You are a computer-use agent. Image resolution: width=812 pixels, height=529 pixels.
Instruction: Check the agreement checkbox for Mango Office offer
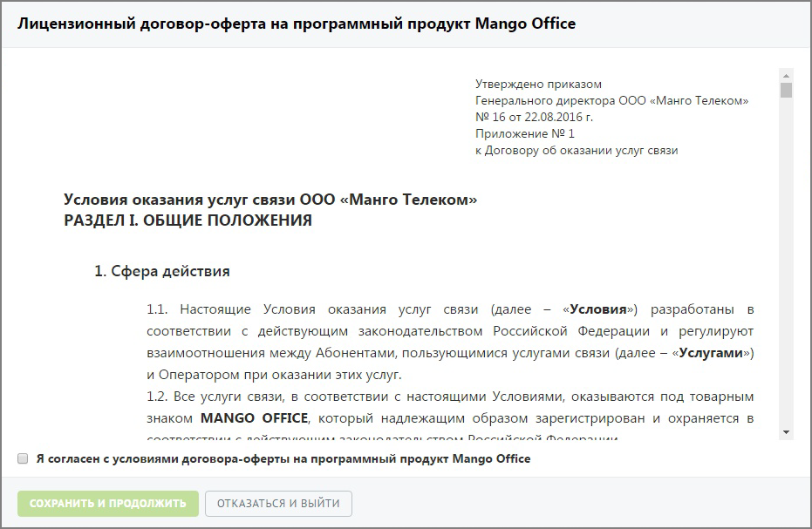pos(23,458)
